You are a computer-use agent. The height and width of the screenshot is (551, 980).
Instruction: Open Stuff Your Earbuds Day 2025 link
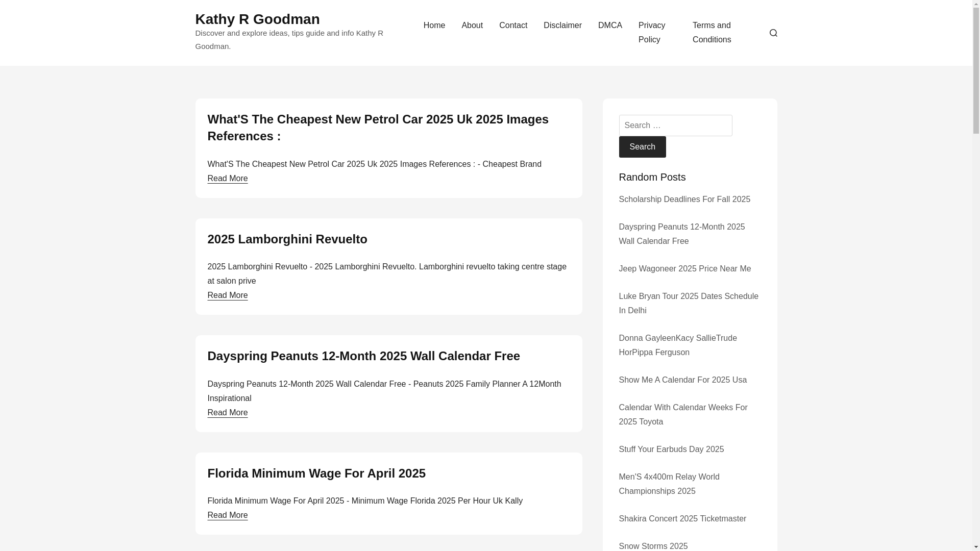coord(671,449)
